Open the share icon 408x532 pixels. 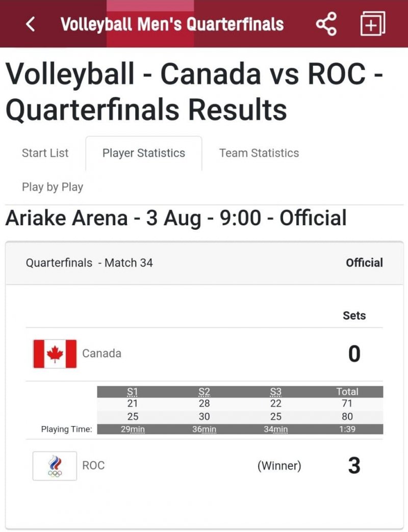[x=326, y=24]
